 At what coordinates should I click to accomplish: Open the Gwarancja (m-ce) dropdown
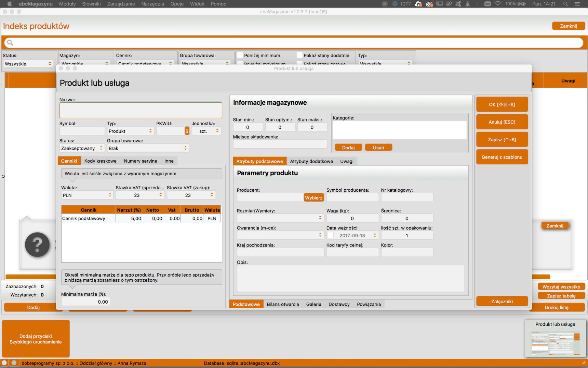tap(280, 235)
